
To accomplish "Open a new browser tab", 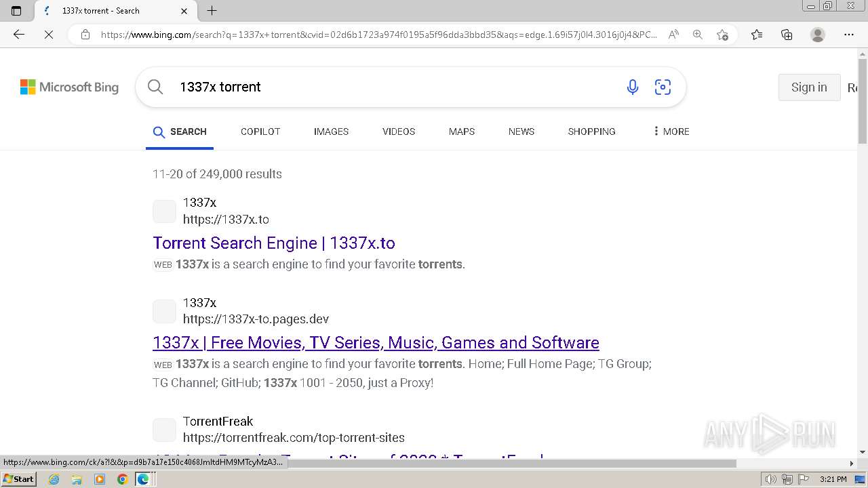I will click(212, 10).
